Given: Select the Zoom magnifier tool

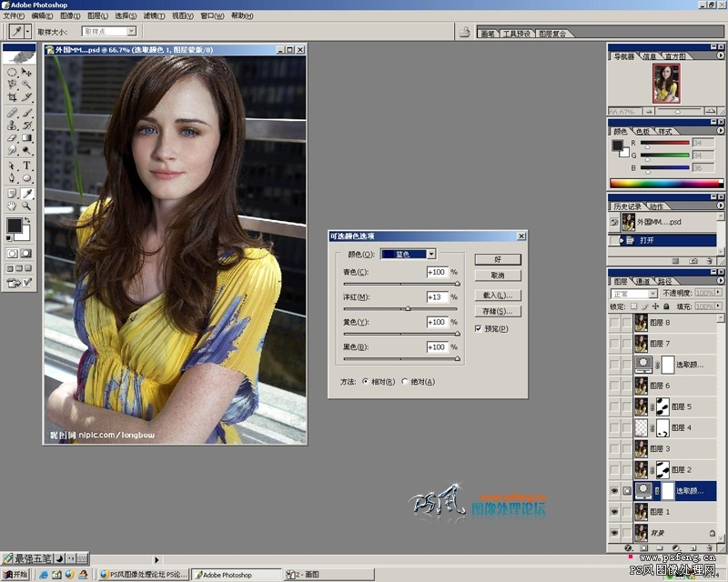Looking at the screenshot, I should 27,206.
